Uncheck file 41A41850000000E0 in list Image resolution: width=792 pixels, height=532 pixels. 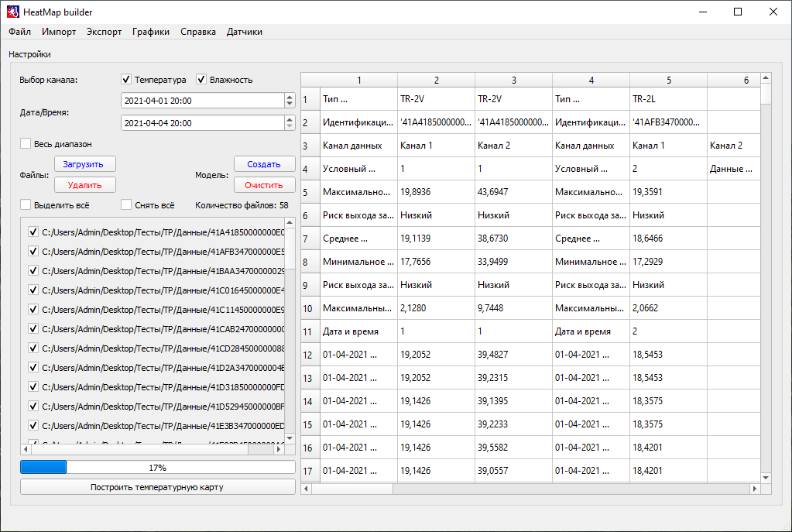tap(33, 232)
